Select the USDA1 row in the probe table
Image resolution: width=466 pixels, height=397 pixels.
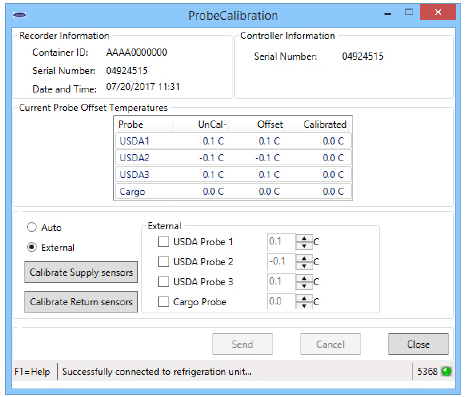pyautogui.click(x=233, y=141)
